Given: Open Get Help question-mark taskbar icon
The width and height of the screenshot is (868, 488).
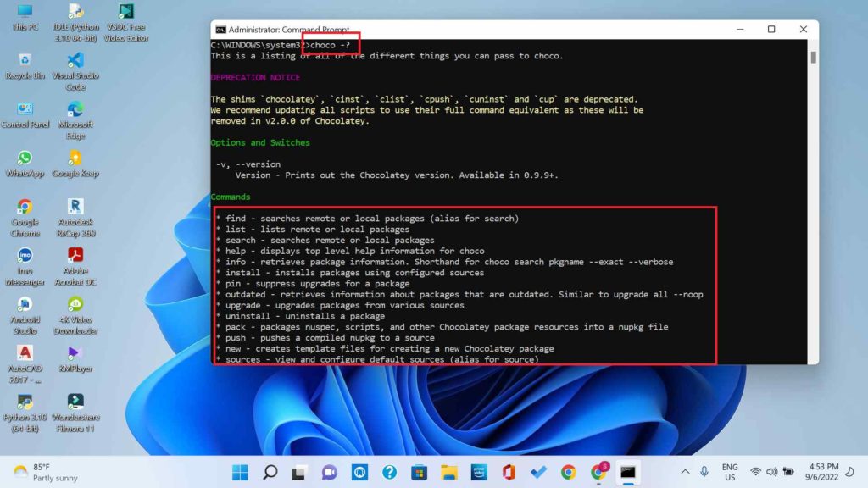Looking at the screenshot, I should pyautogui.click(x=389, y=472).
